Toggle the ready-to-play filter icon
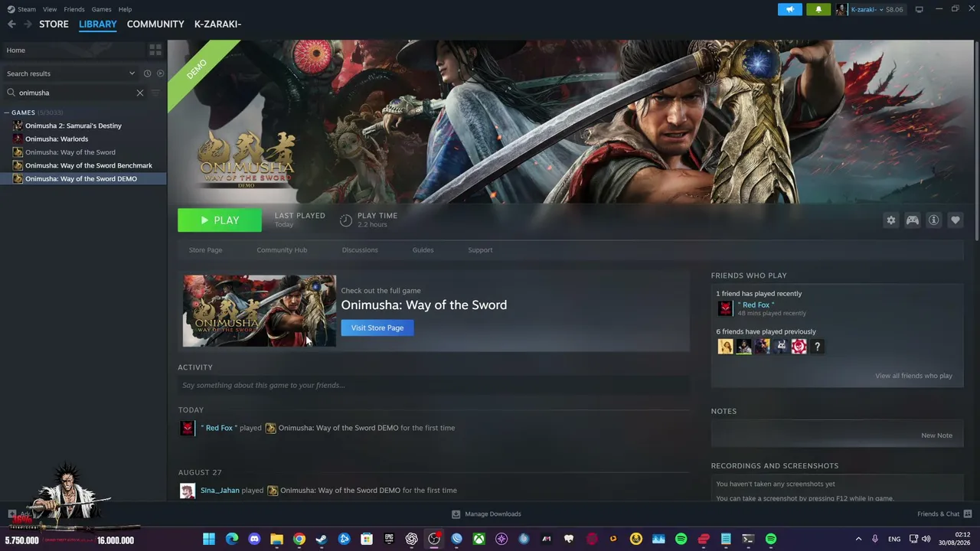The image size is (980, 551). coord(160,73)
